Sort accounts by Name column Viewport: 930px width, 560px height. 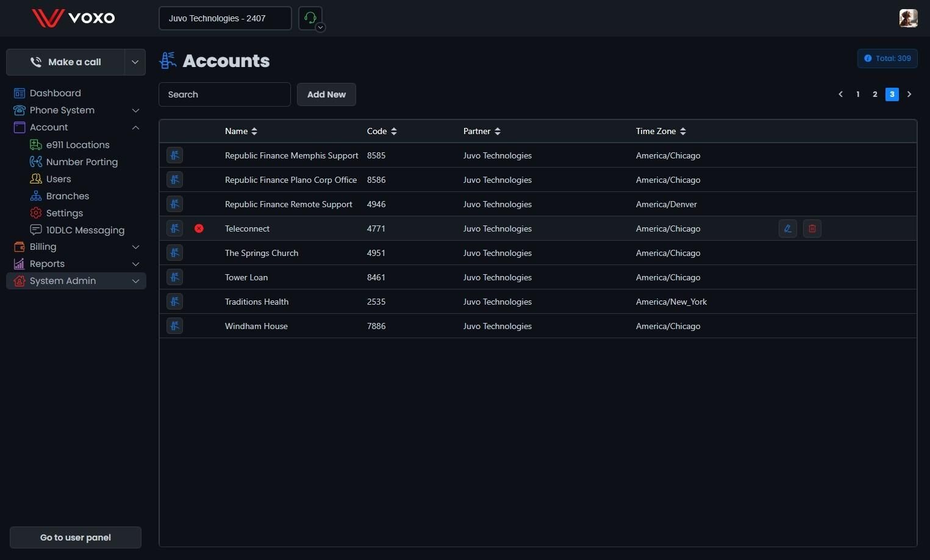click(x=241, y=131)
